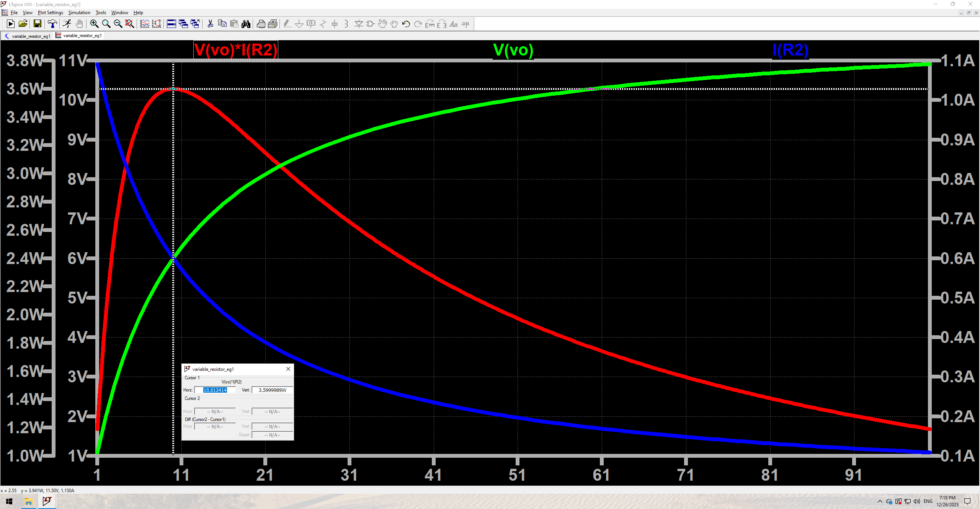Click the binoculars Find icon
The width and height of the screenshot is (980, 509).
click(246, 24)
